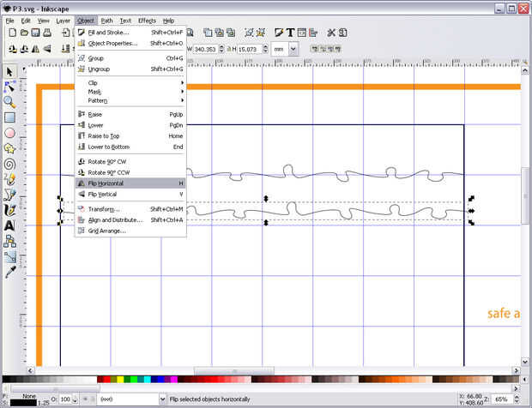Expand the Pattern submenu
Screen dimensions: 532x408
pyautogui.click(x=130, y=100)
